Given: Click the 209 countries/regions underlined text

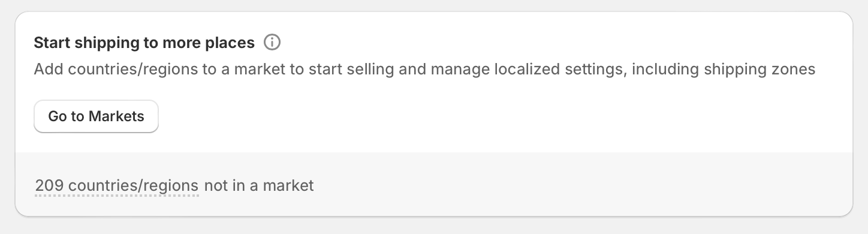Looking at the screenshot, I should [x=117, y=185].
